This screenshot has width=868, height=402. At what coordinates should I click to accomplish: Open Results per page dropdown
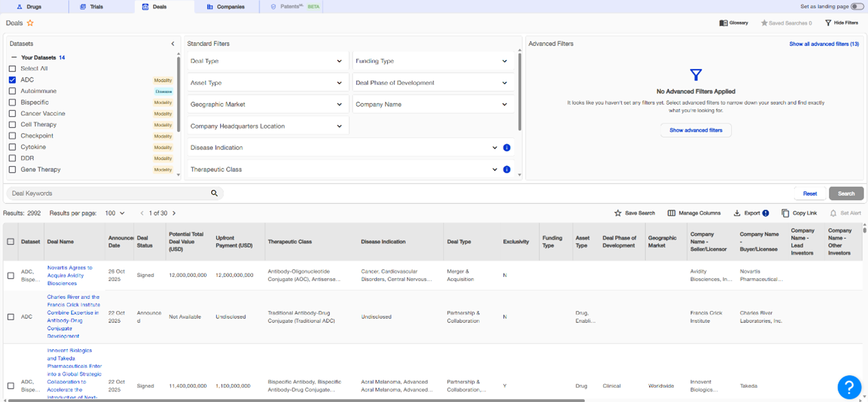(x=115, y=213)
